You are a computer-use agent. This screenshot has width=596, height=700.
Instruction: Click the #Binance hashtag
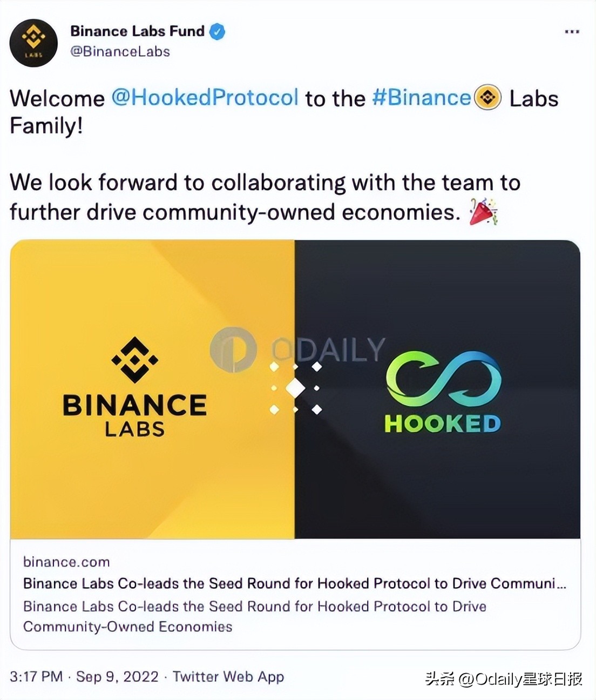tap(422, 98)
